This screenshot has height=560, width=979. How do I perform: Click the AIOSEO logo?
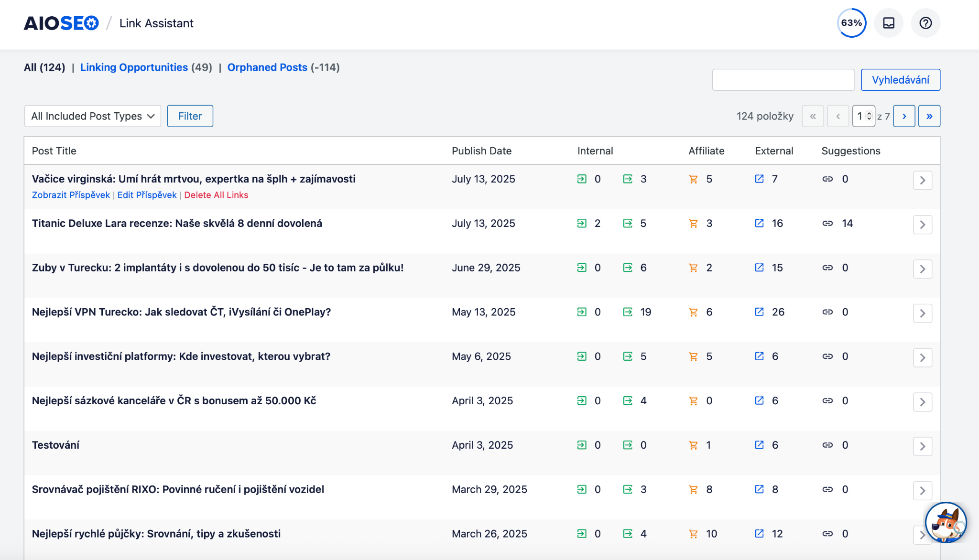pyautogui.click(x=61, y=23)
